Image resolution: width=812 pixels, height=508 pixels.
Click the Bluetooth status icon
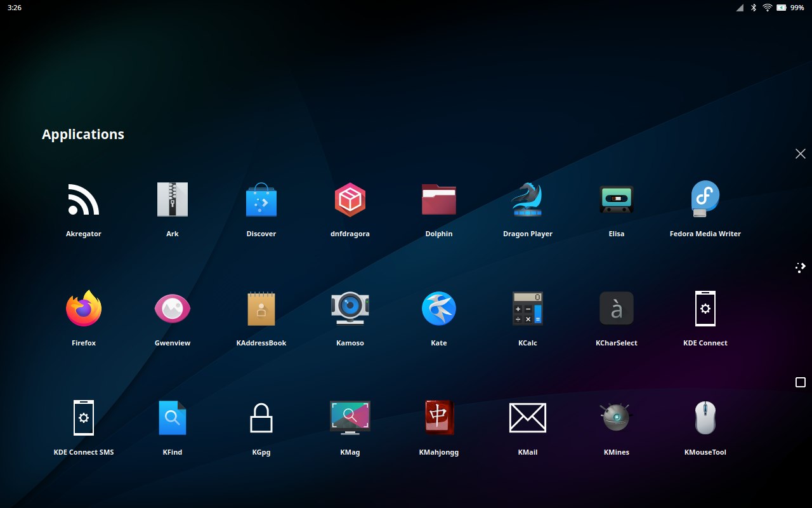click(x=754, y=8)
